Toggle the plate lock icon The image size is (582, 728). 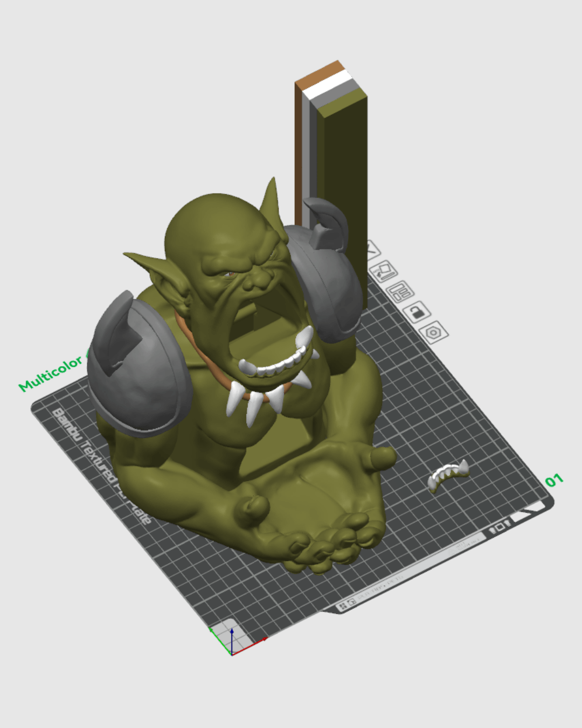(417, 312)
